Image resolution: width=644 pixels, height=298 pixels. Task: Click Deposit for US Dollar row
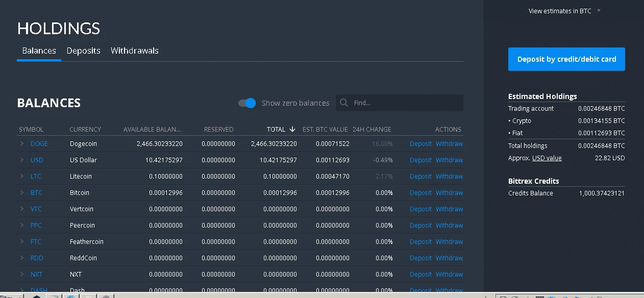tap(421, 160)
